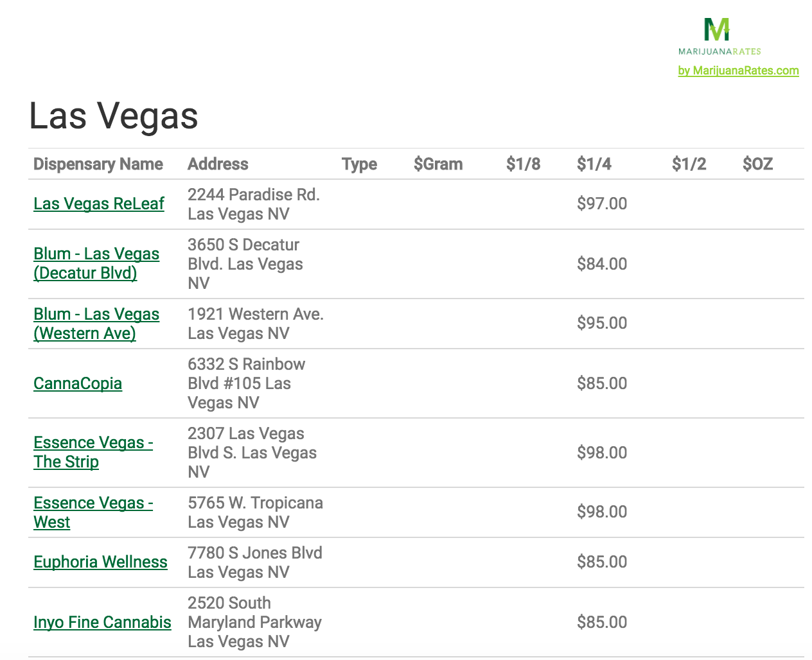Select the 2244 Paradise Rd. address cell
The width and height of the screenshot is (812, 660).
(254, 204)
